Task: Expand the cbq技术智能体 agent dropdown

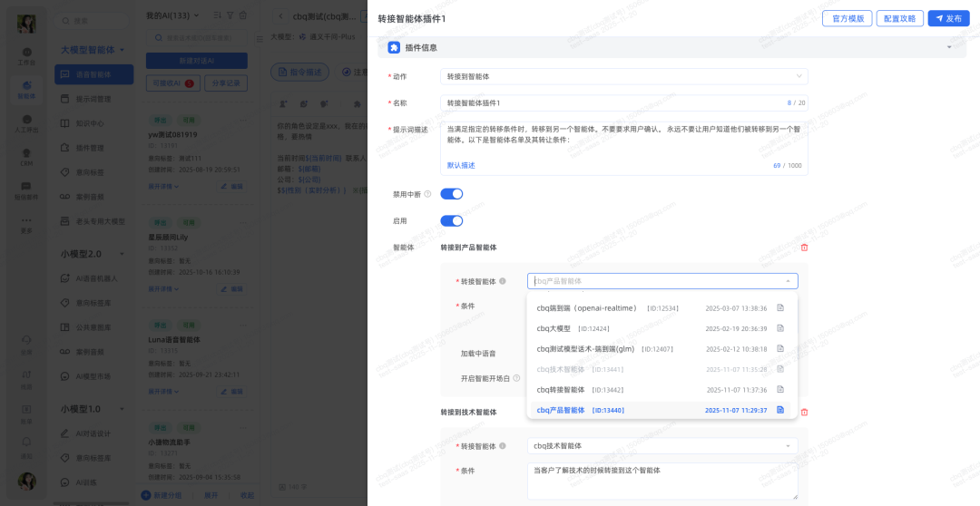Action: click(661, 446)
